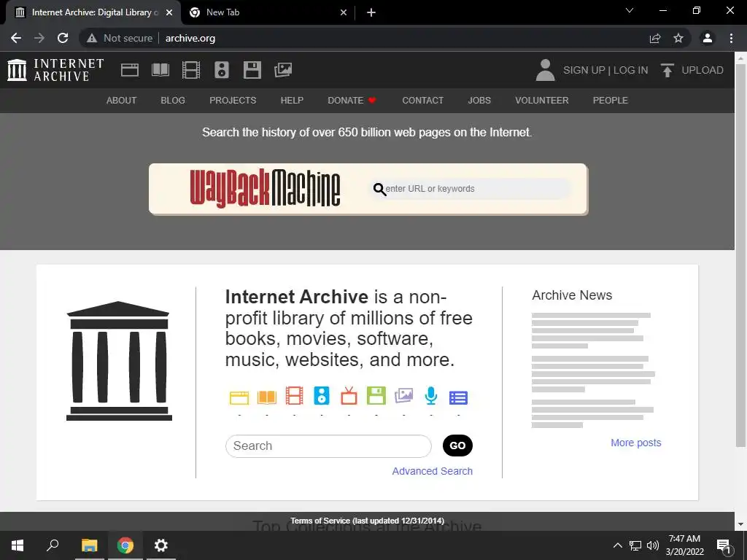Click the Not secure warning icon

point(92,38)
